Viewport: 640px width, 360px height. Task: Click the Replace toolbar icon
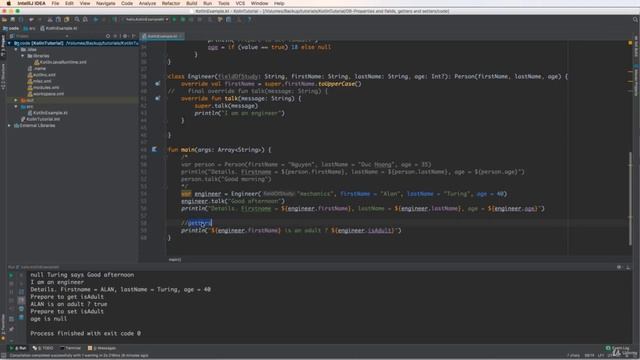click(x=85, y=19)
